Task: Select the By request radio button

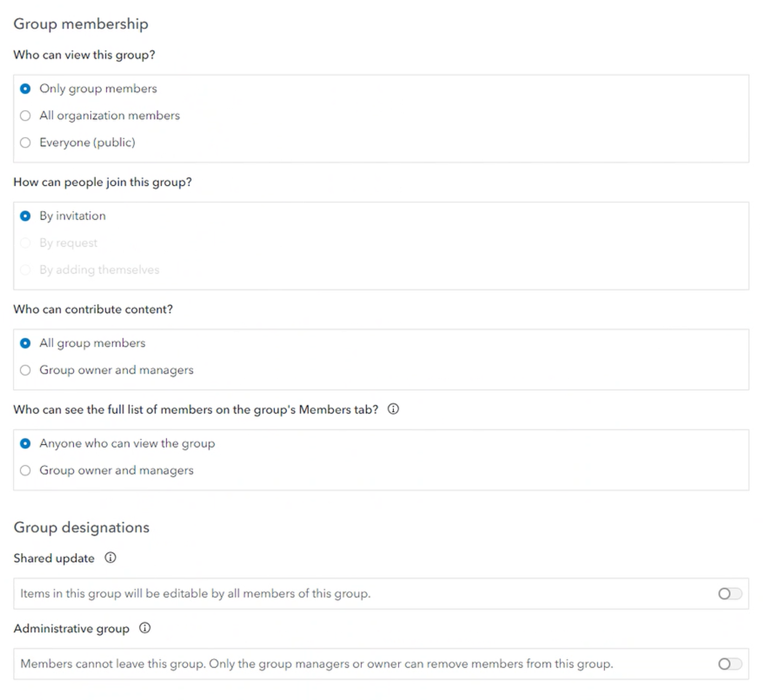Action: point(25,243)
